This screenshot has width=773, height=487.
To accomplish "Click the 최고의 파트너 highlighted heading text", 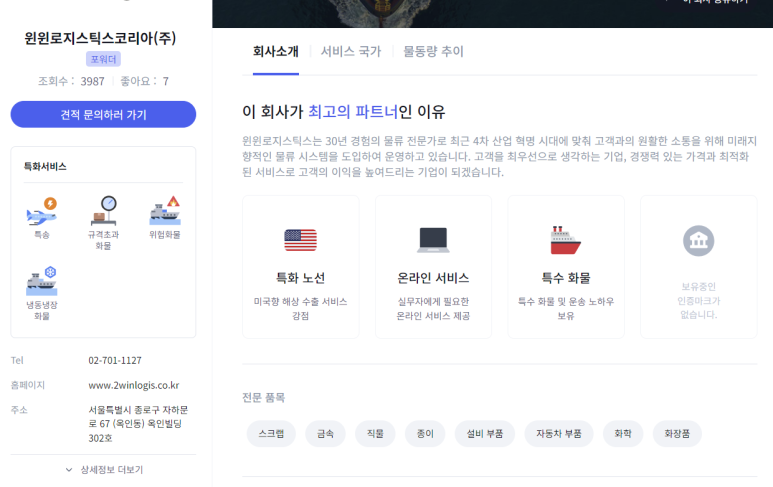I will (x=353, y=112).
